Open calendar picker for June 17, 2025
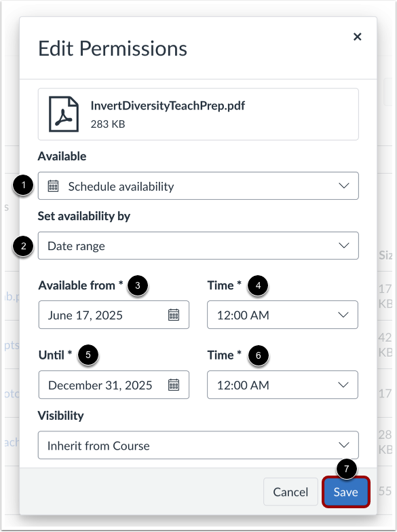 174,315
